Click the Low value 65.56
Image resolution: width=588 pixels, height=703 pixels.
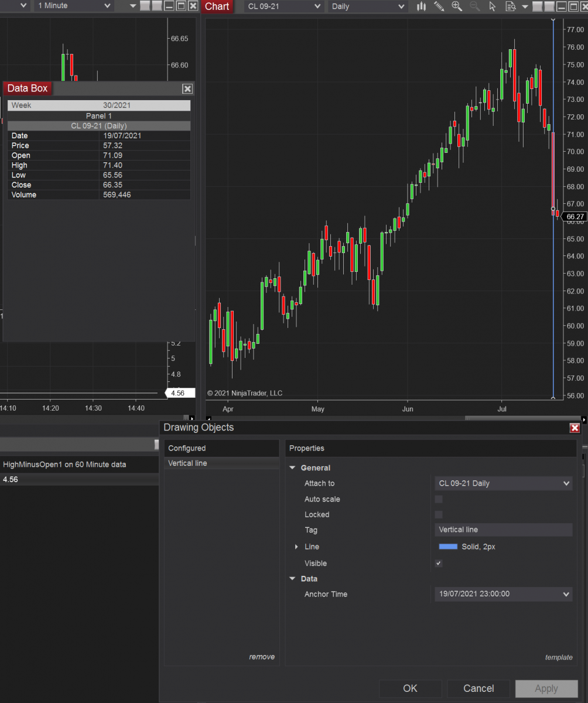[x=112, y=175]
